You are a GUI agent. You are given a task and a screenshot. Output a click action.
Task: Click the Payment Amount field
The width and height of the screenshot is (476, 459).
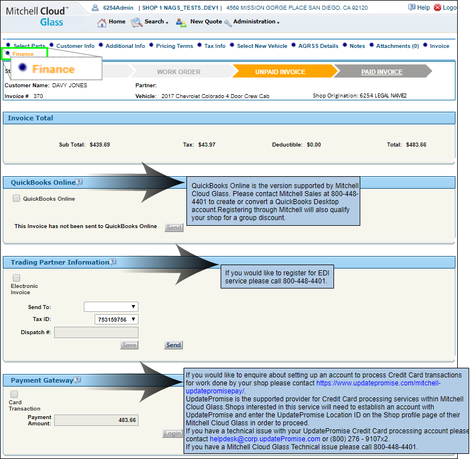click(x=96, y=420)
